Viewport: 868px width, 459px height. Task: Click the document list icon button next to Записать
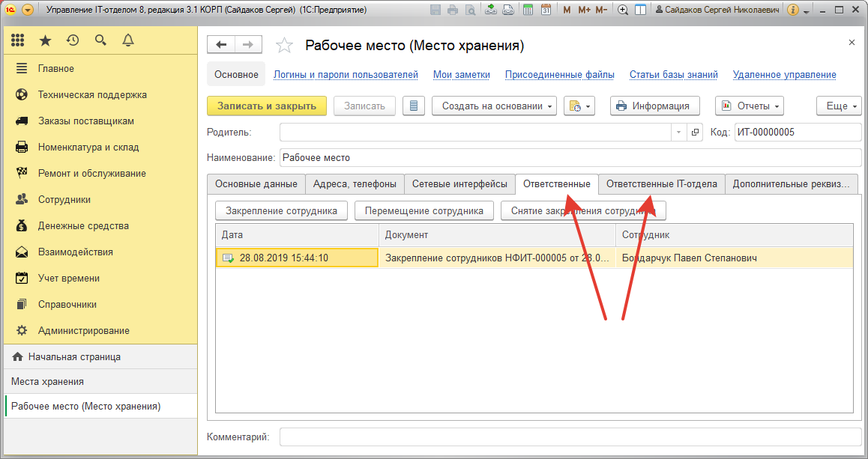click(x=414, y=106)
